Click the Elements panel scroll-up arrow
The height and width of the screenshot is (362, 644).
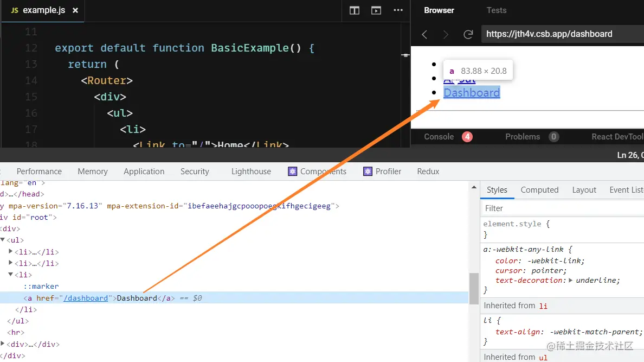coord(474,187)
